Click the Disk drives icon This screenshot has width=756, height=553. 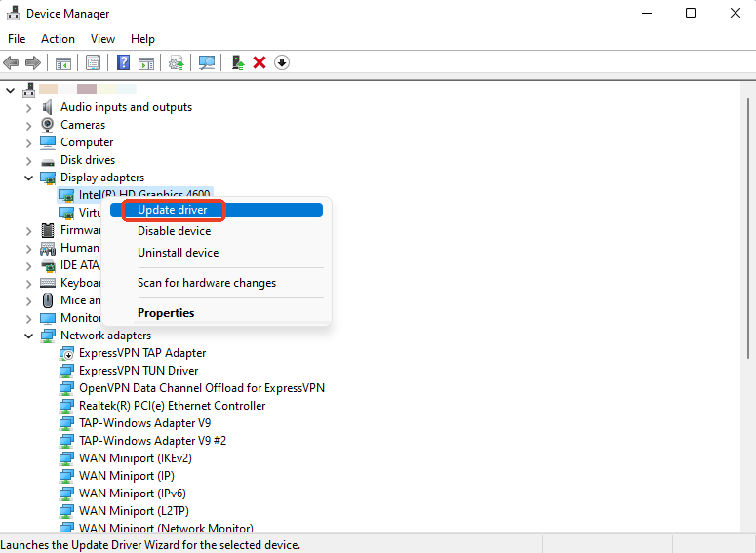48,161
